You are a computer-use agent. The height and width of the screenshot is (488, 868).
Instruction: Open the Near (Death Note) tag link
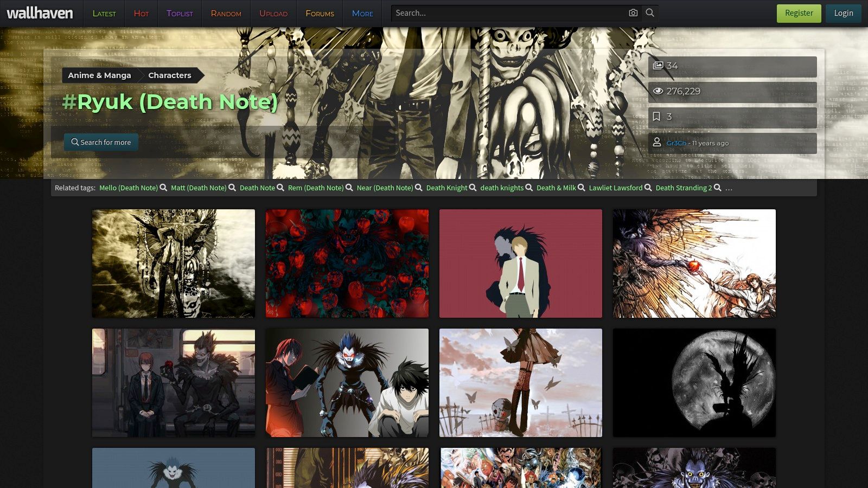click(x=385, y=188)
